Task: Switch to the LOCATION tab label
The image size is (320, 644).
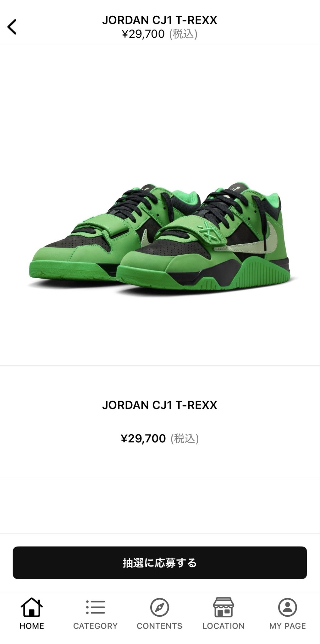Action: (223, 626)
